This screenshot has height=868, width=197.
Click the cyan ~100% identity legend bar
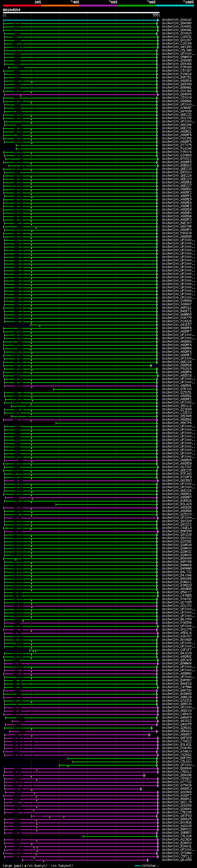(175, 6)
